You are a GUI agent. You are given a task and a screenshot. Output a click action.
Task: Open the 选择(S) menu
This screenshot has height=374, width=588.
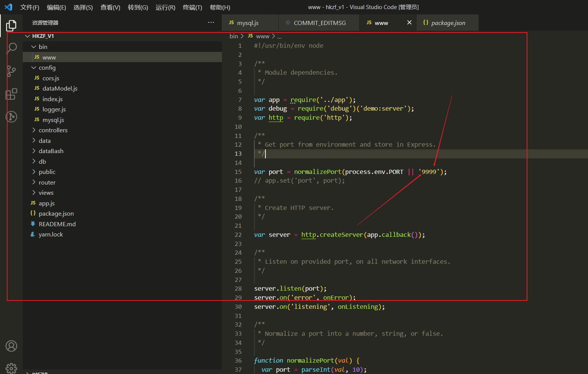(83, 7)
